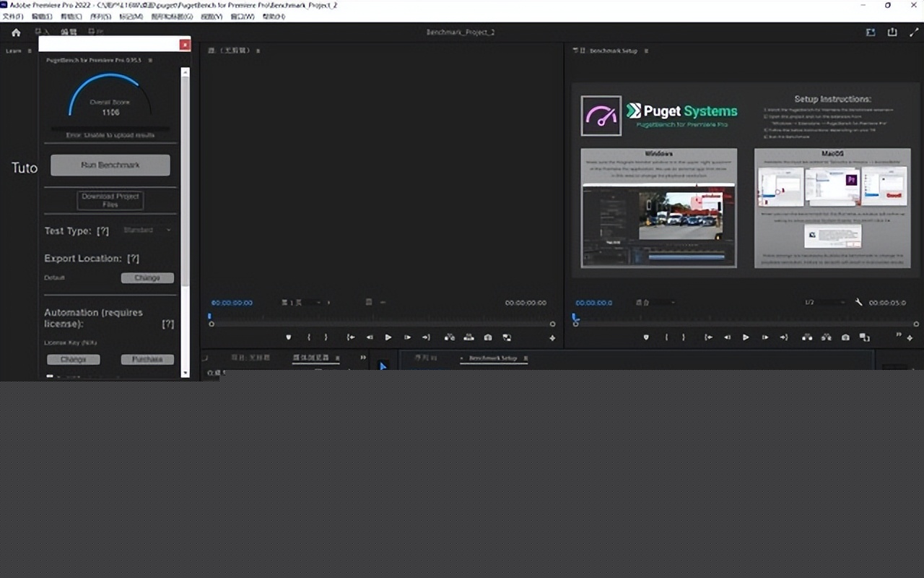Choose the Selection tool arrow

click(x=383, y=366)
